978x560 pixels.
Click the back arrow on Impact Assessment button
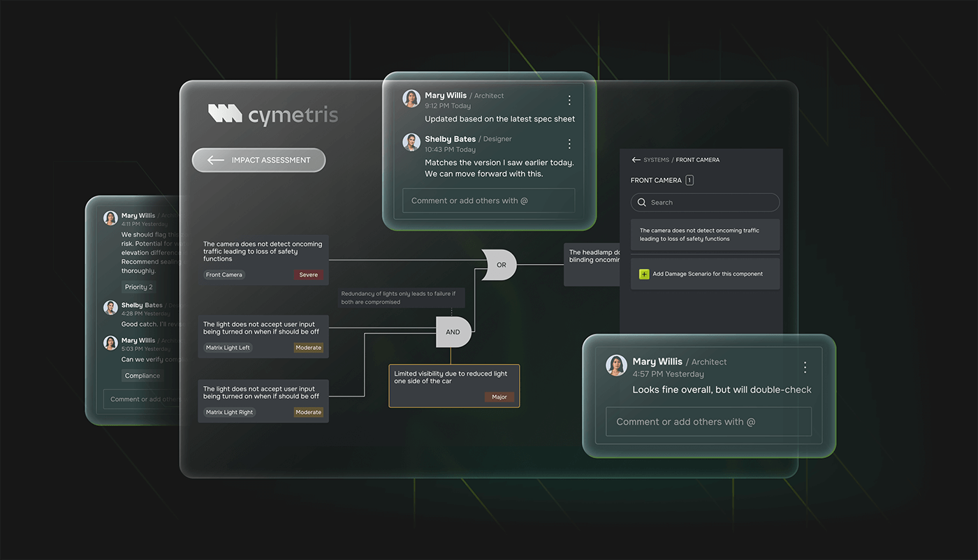(214, 160)
